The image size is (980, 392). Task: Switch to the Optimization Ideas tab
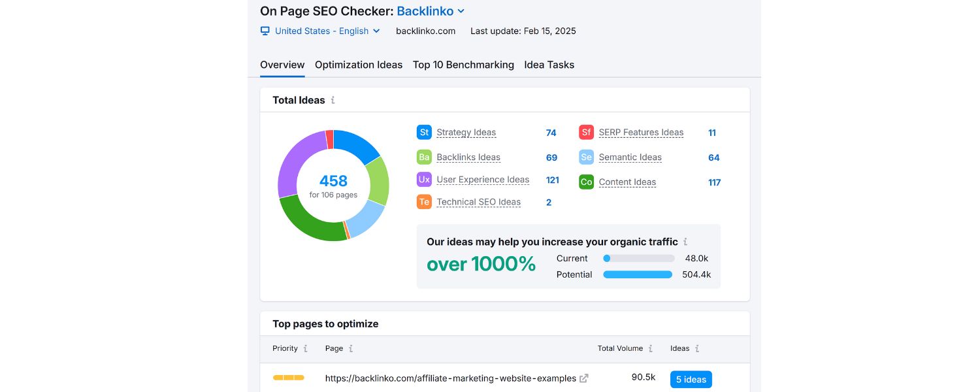[x=359, y=65]
